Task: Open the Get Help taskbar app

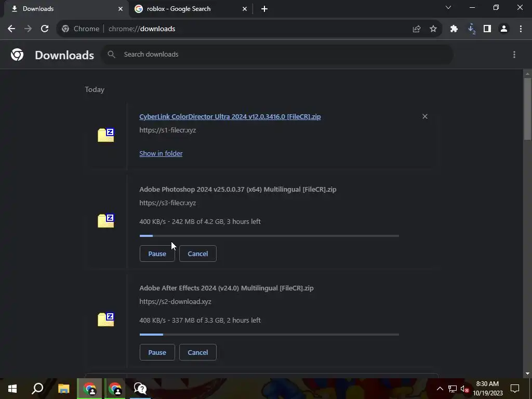Action: [x=140, y=389]
